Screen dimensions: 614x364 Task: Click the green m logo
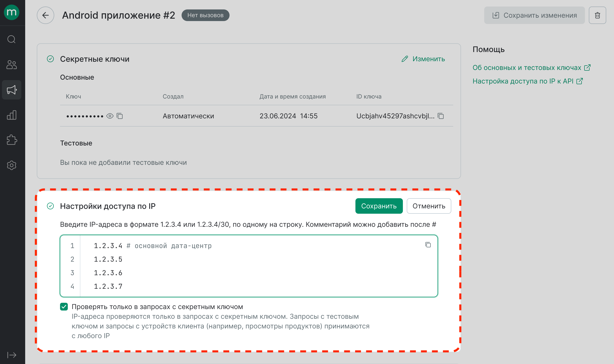coord(12,12)
